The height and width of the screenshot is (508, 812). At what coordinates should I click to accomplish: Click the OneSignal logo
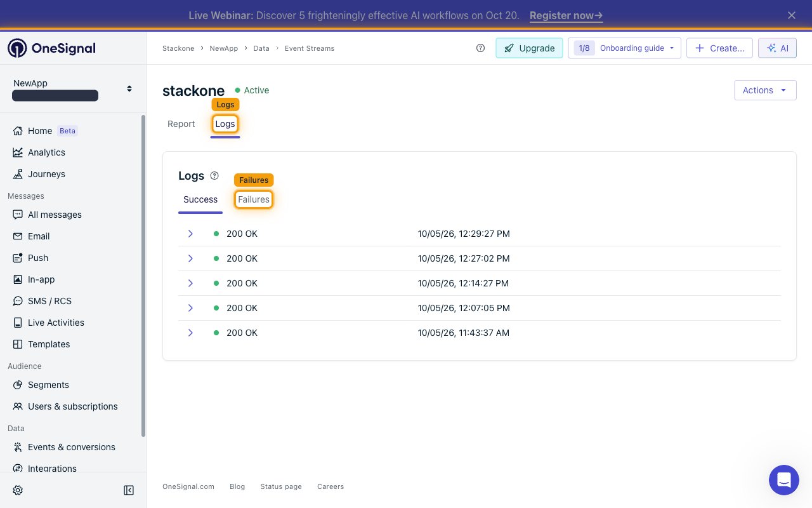51,48
